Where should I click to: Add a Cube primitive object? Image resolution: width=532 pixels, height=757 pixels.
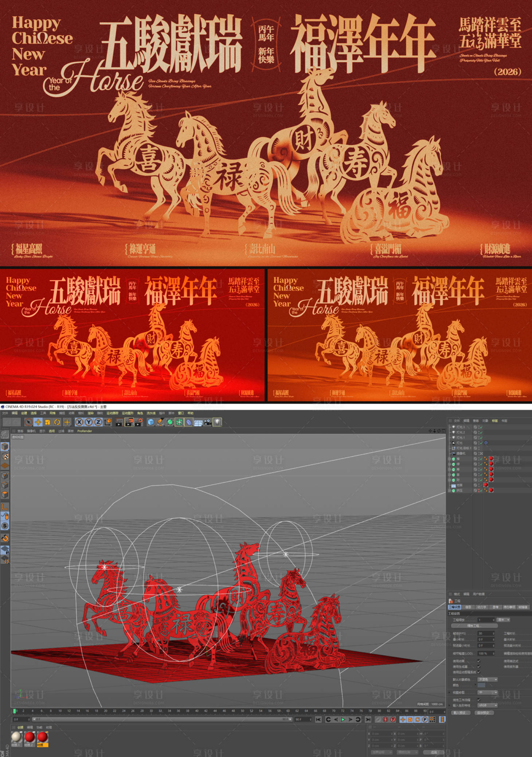(151, 422)
